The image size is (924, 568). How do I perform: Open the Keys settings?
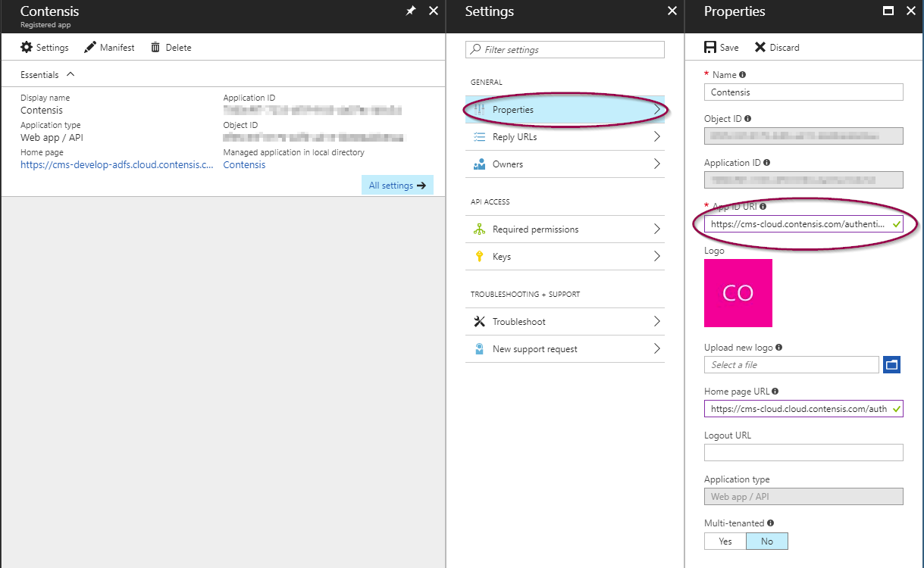tap(565, 257)
